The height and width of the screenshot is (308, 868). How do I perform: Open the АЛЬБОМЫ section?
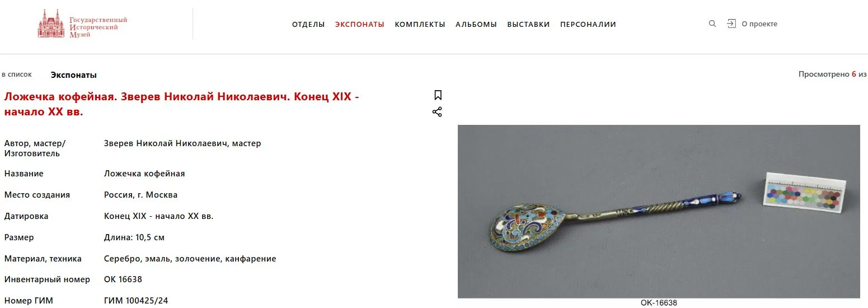[x=476, y=24]
